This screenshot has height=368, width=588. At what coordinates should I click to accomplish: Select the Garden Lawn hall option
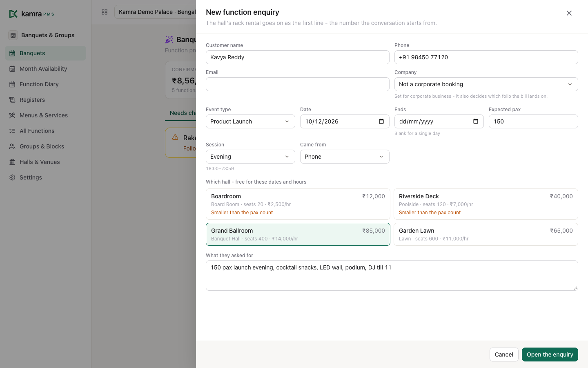click(486, 234)
